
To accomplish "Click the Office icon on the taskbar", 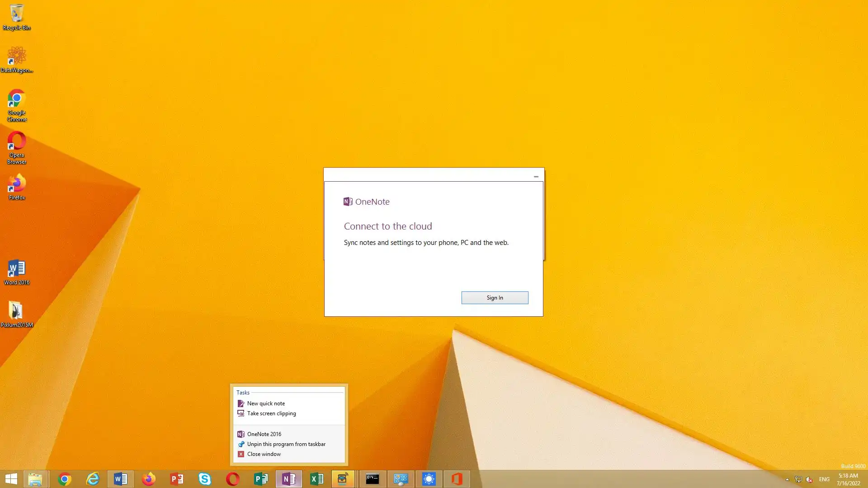I will click(457, 479).
